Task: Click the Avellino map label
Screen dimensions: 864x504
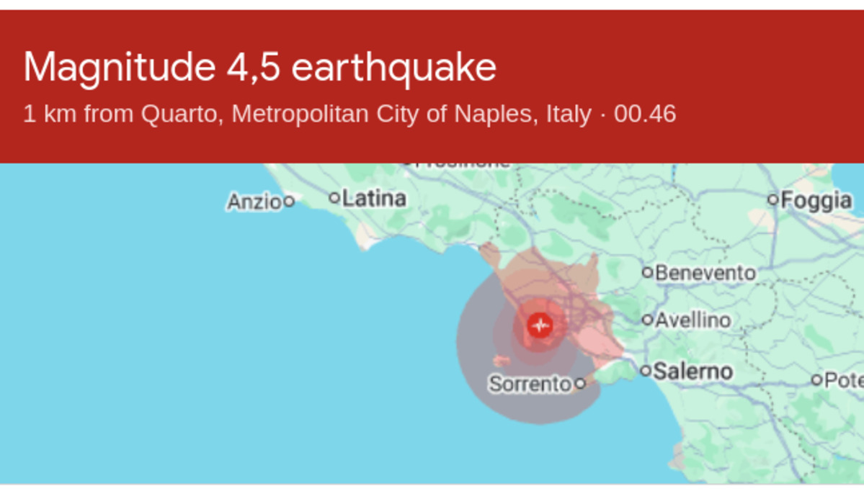Action: [693, 320]
